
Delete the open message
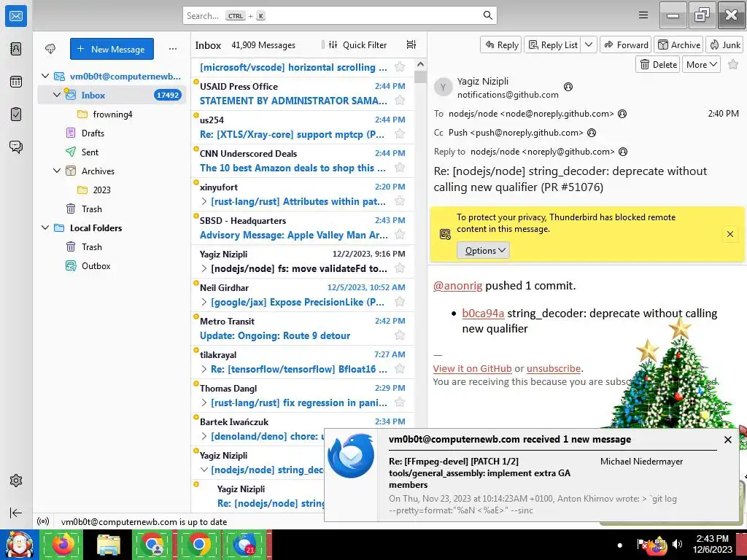tap(659, 64)
